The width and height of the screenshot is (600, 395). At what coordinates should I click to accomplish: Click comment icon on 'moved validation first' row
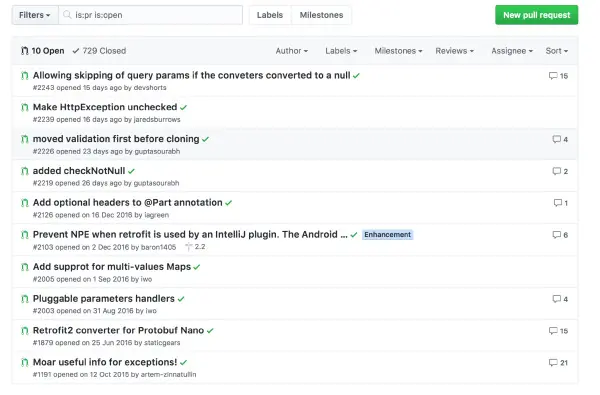556,139
